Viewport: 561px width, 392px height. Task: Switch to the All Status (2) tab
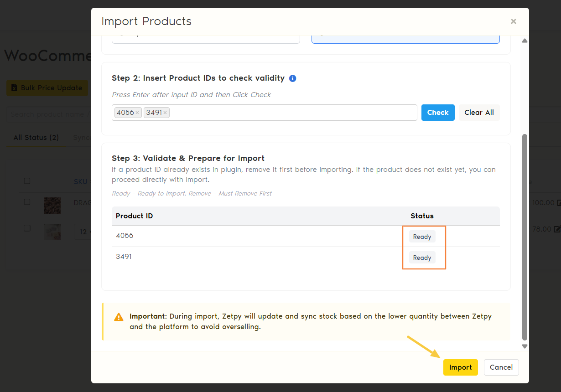click(x=36, y=138)
